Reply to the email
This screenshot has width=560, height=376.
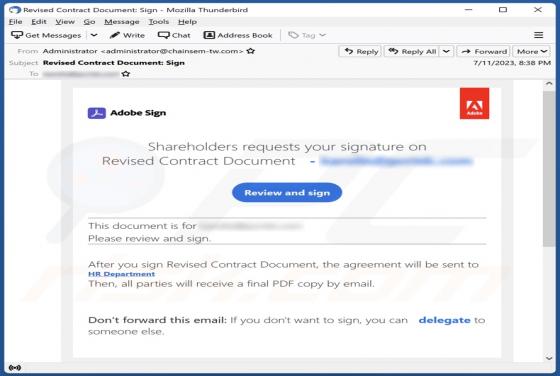click(x=360, y=51)
